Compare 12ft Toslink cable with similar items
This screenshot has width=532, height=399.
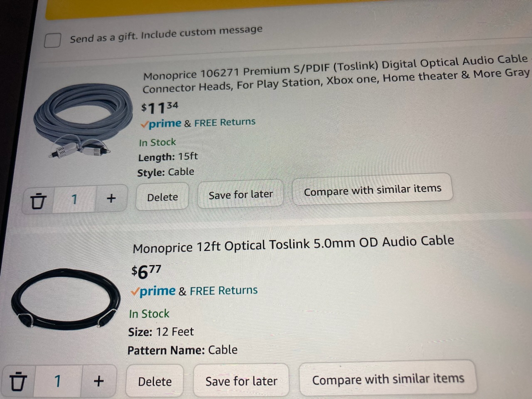coord(388,379)
